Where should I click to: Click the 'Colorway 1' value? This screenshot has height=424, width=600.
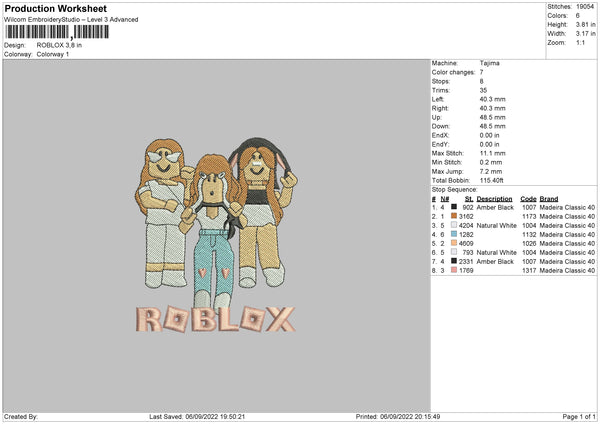53,54
